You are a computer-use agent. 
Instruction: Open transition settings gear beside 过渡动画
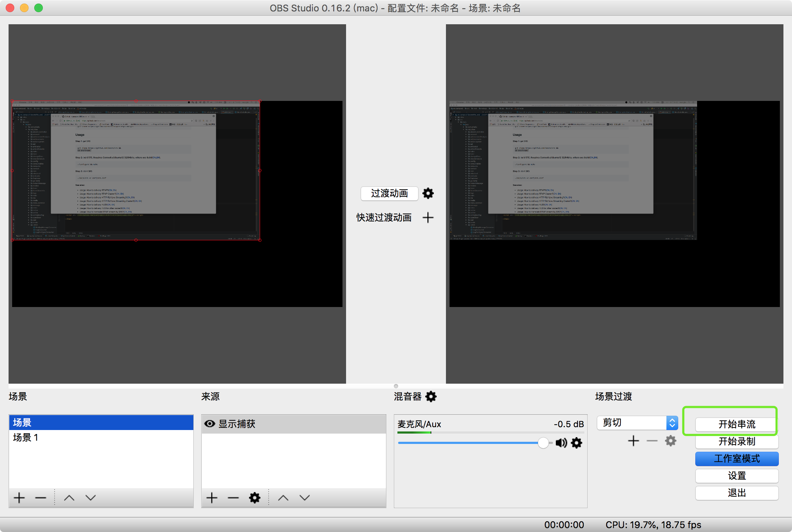[428, 193]
